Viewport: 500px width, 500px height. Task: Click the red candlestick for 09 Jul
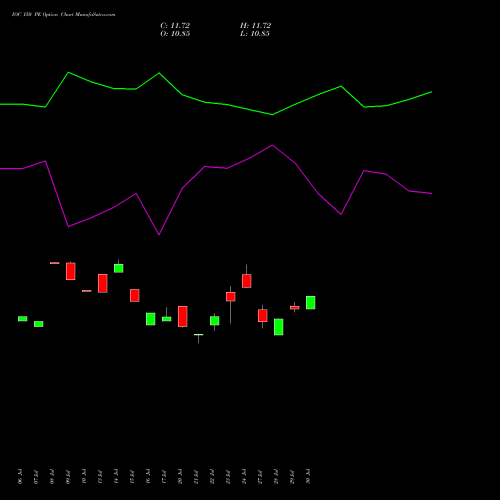(71, 271)
